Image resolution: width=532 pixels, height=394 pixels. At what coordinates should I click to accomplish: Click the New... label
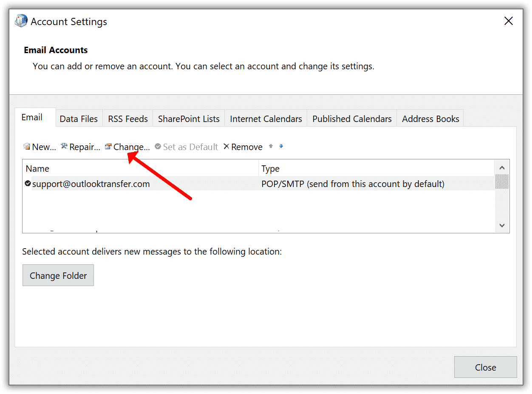[44, 147]
